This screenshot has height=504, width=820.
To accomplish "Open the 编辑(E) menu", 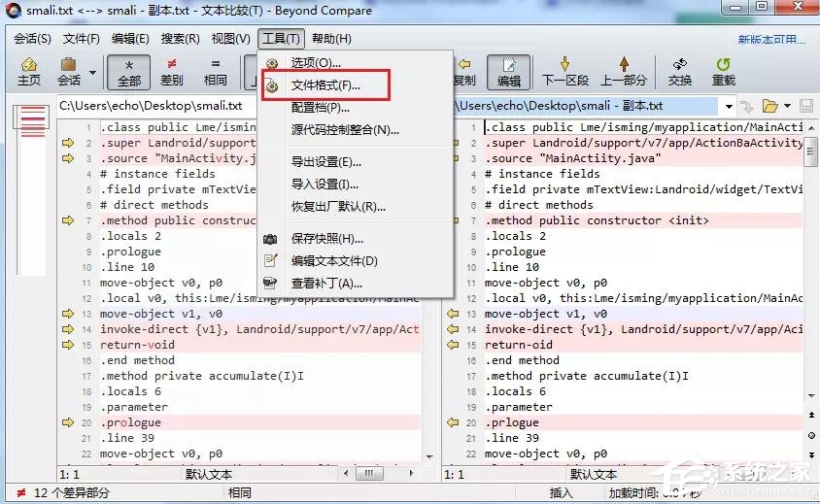I will pyautogui.click(x=130, y=39).
